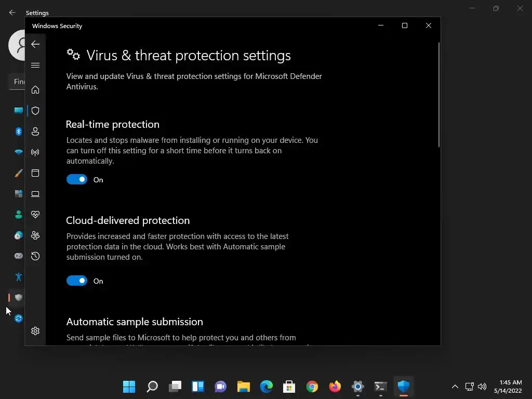Image resolution: width=532 pixels, height=399 pixels.
Task: Go back in Windows Security
Action: (x=35, y=44)
